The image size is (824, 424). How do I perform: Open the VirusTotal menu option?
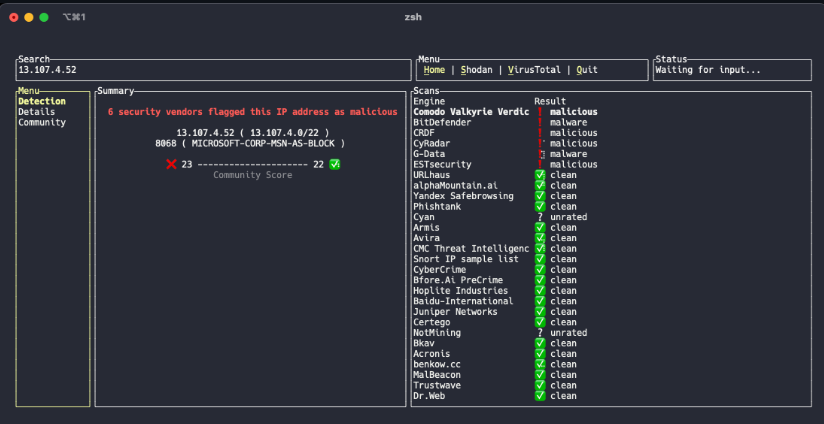click(535, 70)
